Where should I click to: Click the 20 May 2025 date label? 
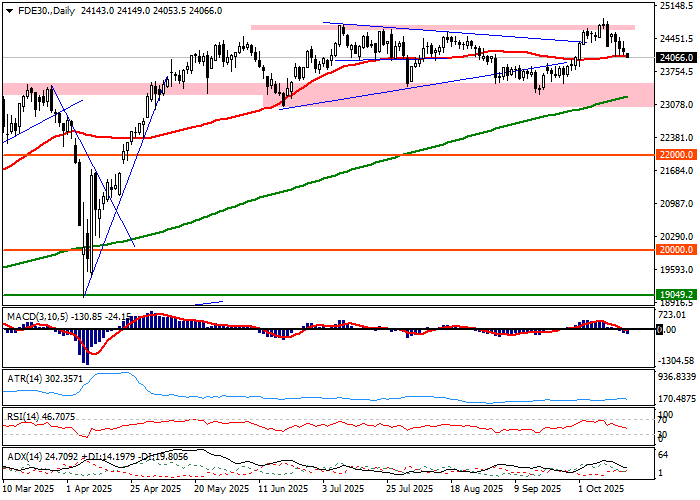(219, 491)
